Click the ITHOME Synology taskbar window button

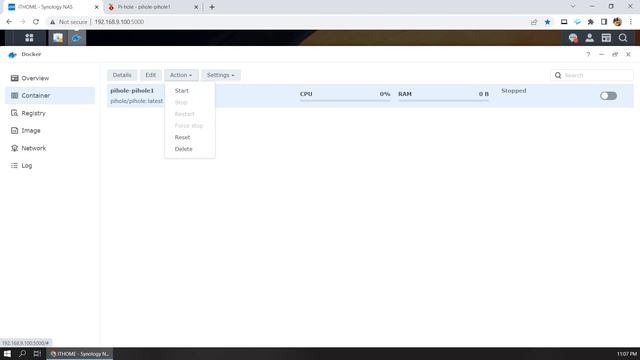coord(80,354)
